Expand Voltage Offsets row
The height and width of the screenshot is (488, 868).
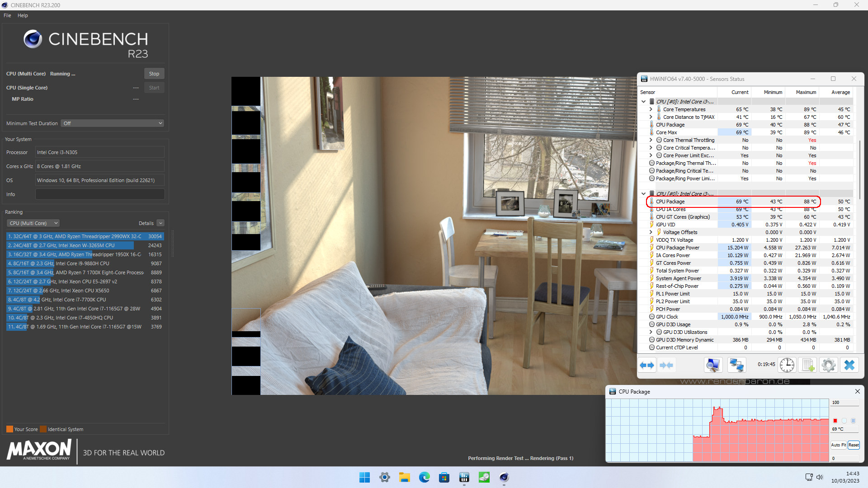[x=651, y=232]
